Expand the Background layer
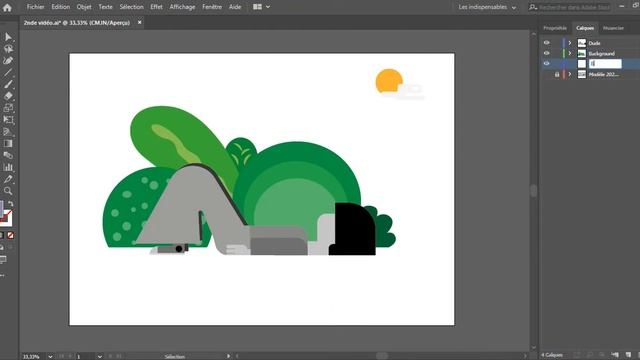640x360 pixels. (570, 53)
